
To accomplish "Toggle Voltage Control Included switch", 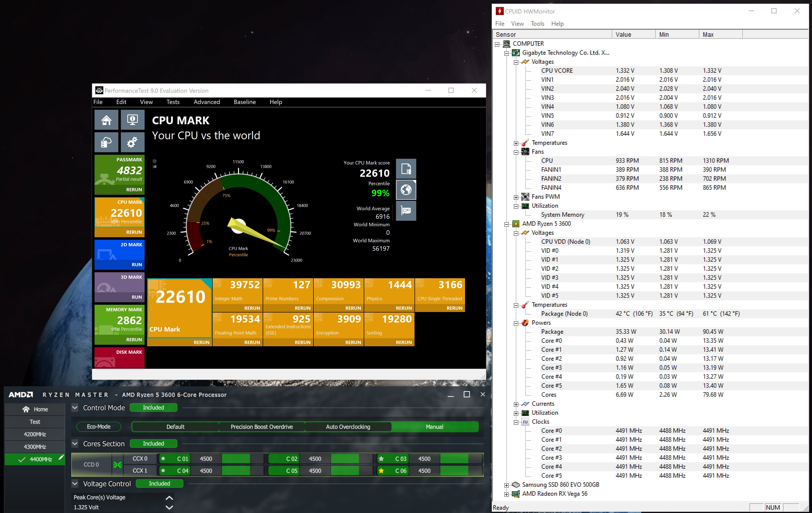I will point(160,483).
